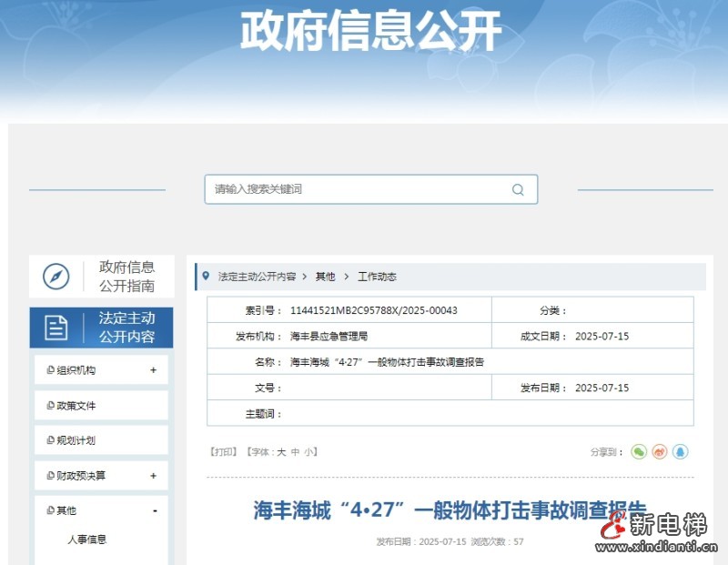728x565 pixels.
Task: Click the location pin in the breadcrumb bar
Action: (206, 276)
